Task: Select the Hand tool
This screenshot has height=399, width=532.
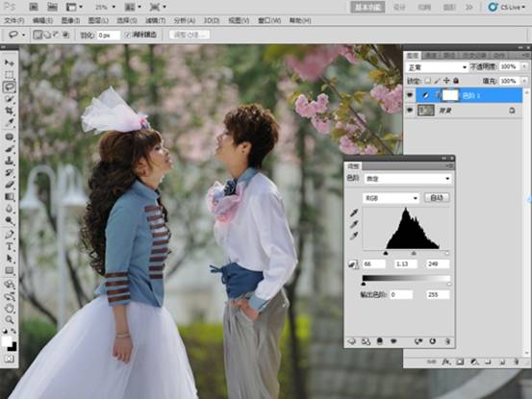Action: coord(10,309)
